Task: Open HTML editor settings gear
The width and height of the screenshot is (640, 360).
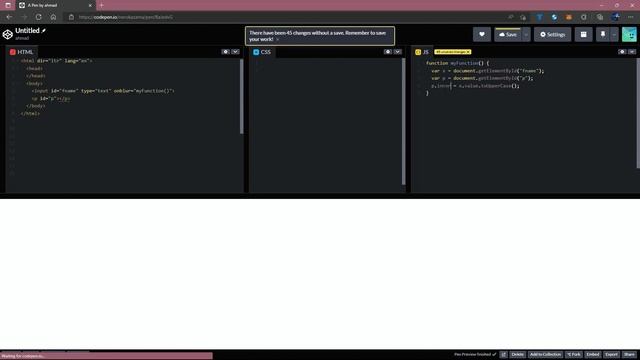Action: coord(225,52)
